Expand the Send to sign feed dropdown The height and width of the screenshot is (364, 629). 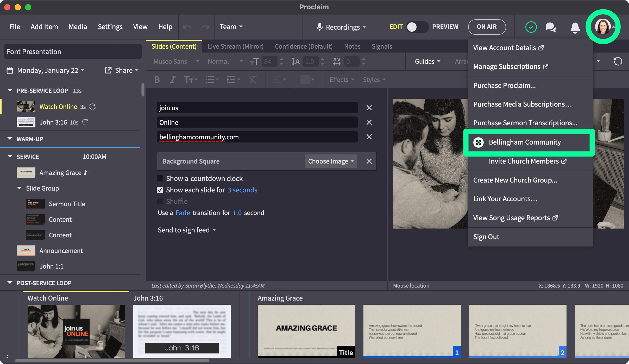click(x=187, y=230)
